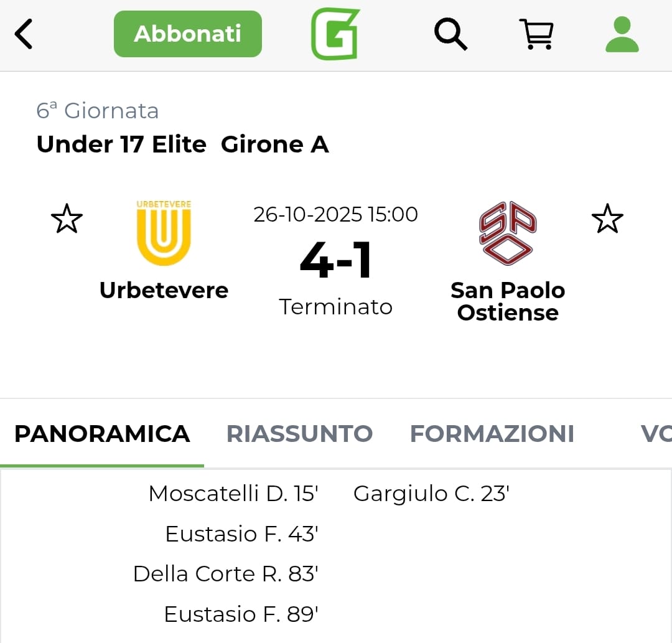Favorite Urbetevere with the star
The width and height of the screenshot is (672, 643).
(x=67, y=219)
